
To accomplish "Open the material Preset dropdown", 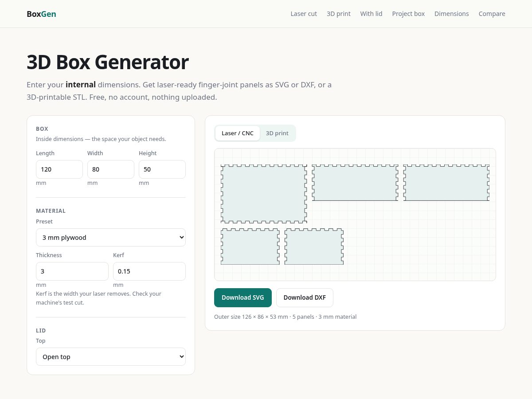I will (111, 237).
